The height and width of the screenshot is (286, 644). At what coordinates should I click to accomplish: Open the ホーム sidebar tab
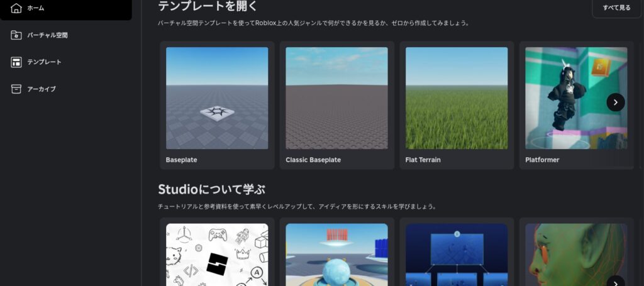pos(65,8)
